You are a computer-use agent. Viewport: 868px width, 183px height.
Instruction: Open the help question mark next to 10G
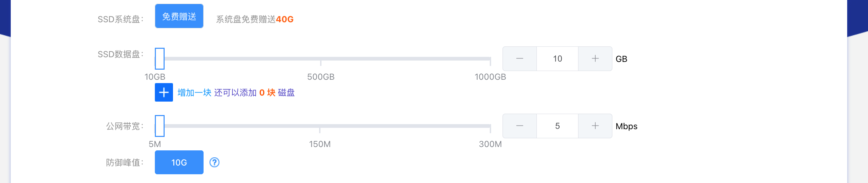(214, 162)
